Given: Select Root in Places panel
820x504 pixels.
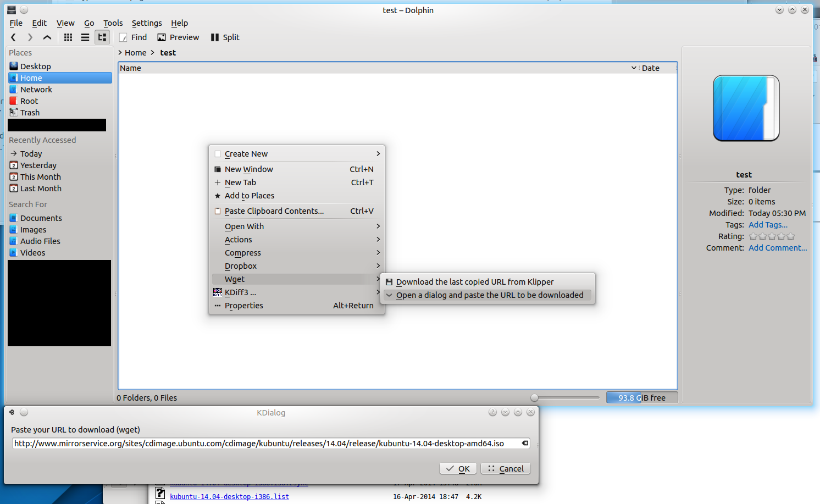Looking at the screenshot, I should click(60, 101).
